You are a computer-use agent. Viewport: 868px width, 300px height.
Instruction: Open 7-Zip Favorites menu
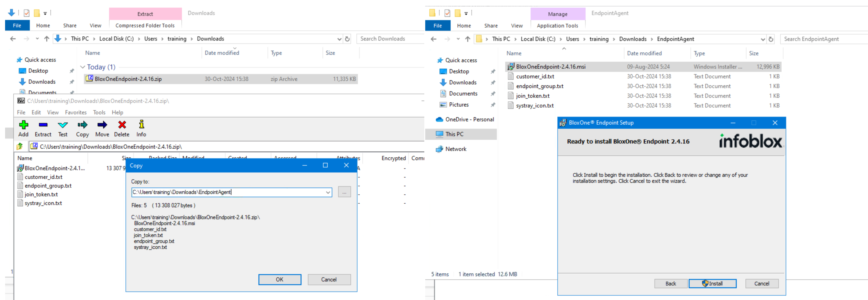point(76,113)
